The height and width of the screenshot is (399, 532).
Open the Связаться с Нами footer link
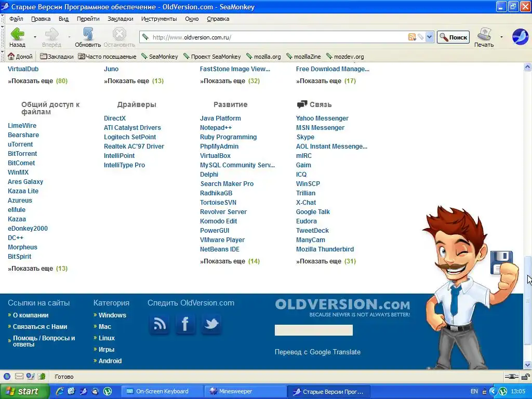point(40,327)
